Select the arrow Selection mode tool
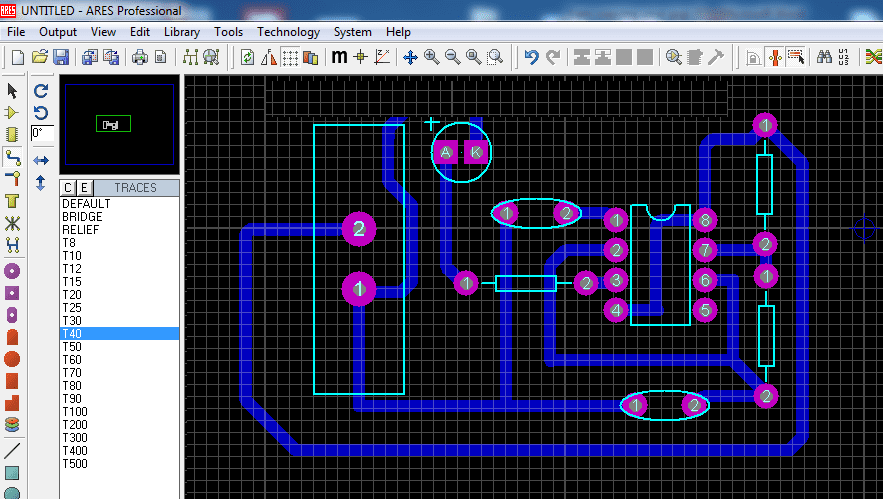The height and width of the screenshot is (499, 883). click(12, 92)
